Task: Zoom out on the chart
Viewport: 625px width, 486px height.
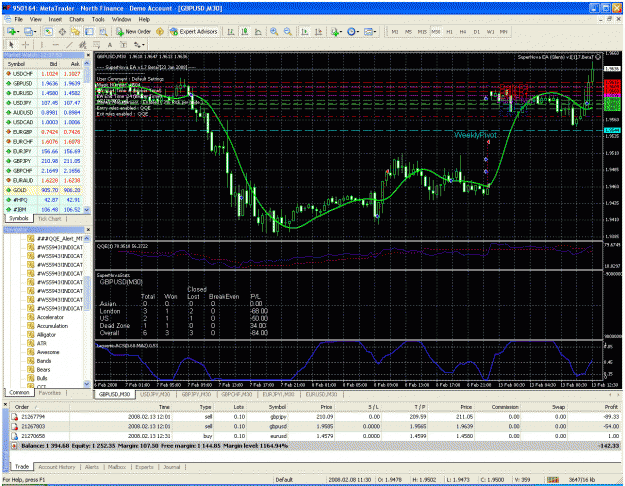Action: (287, 31)
